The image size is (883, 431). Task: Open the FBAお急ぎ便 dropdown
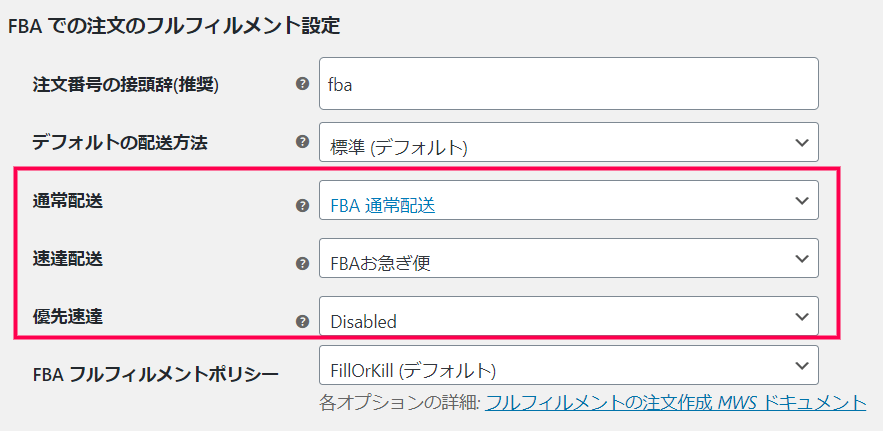[x=568, y=259]
